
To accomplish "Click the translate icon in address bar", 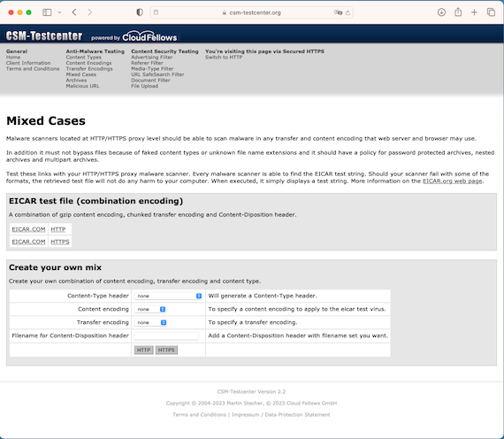I will pyautogui.click(x=338, y=12).
